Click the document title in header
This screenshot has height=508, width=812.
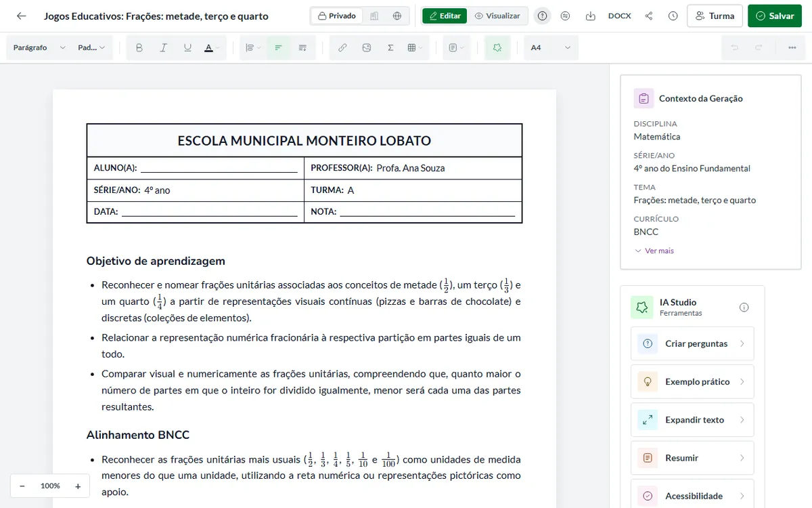[x=156, y=16]
